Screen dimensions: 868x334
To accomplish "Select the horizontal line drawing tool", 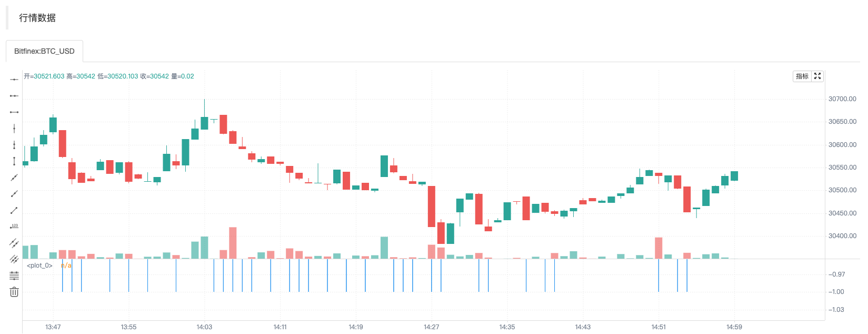I will pos(14,80).
